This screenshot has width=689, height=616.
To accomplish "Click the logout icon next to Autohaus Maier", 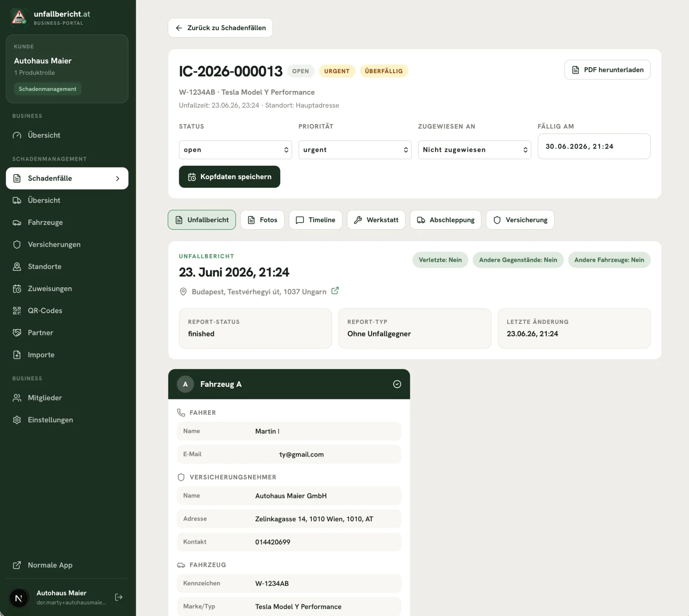I will (x=119, y=597).
